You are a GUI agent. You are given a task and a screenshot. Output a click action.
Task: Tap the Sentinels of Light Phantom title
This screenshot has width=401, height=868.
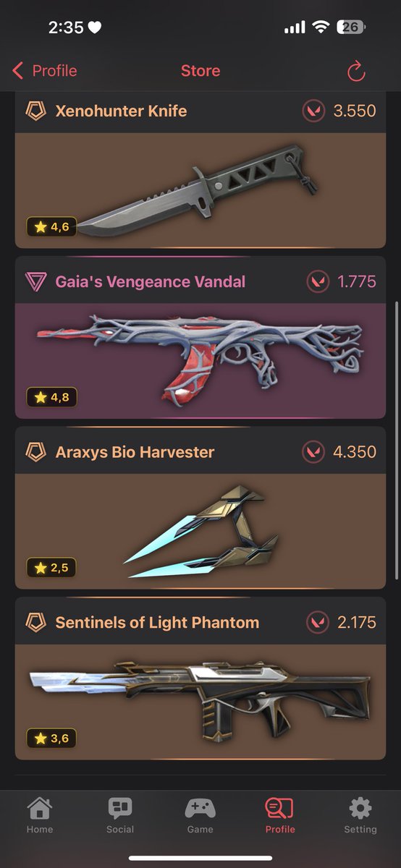157,622
